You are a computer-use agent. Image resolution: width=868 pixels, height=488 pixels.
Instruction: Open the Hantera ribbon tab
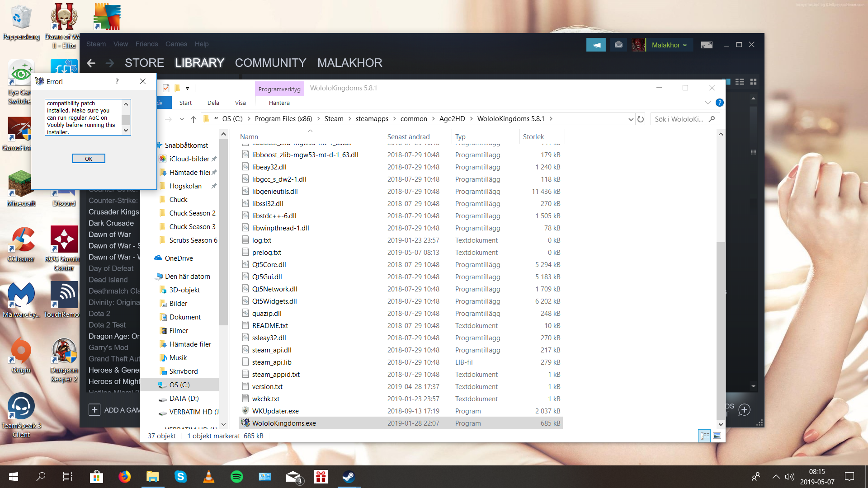(x=279, y=103)
